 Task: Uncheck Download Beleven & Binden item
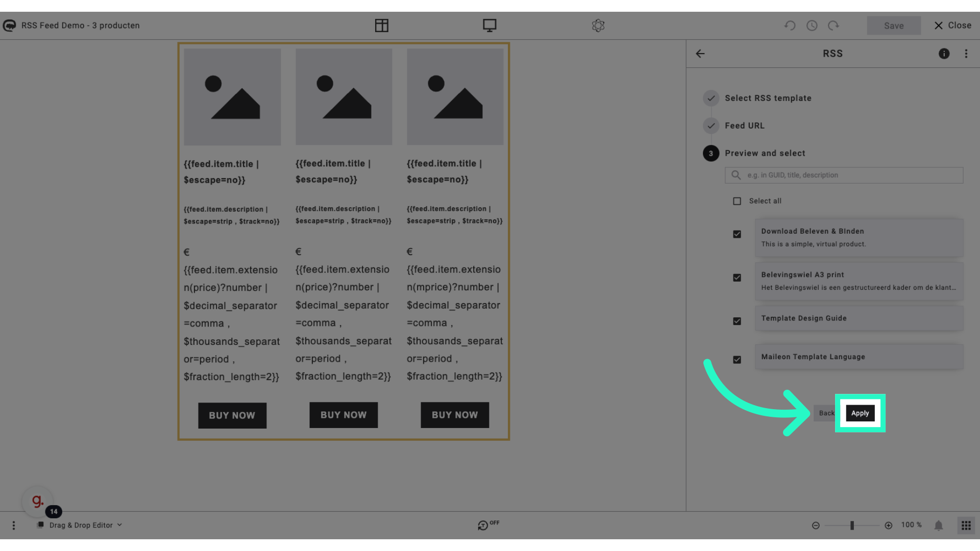[x=737, y=234]
